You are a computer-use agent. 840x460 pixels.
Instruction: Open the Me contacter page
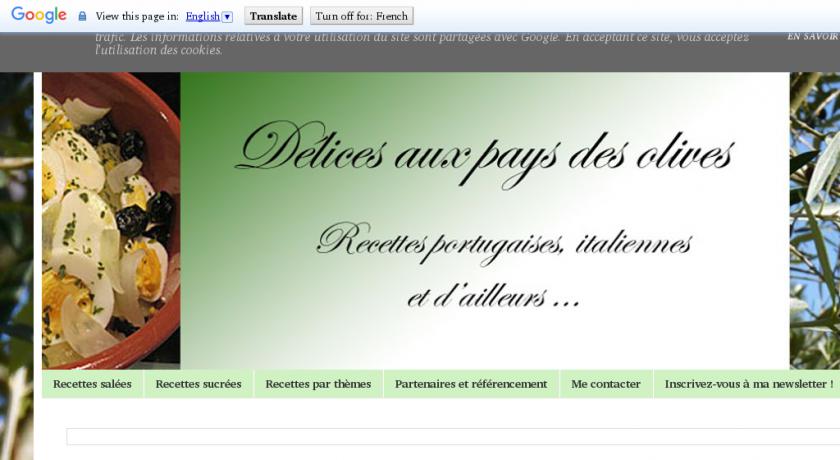[x=606, y=384]
